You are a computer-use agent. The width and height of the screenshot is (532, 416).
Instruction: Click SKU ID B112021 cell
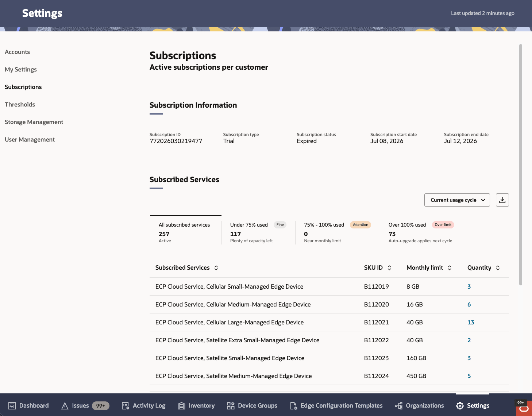(x=377, y=322)
